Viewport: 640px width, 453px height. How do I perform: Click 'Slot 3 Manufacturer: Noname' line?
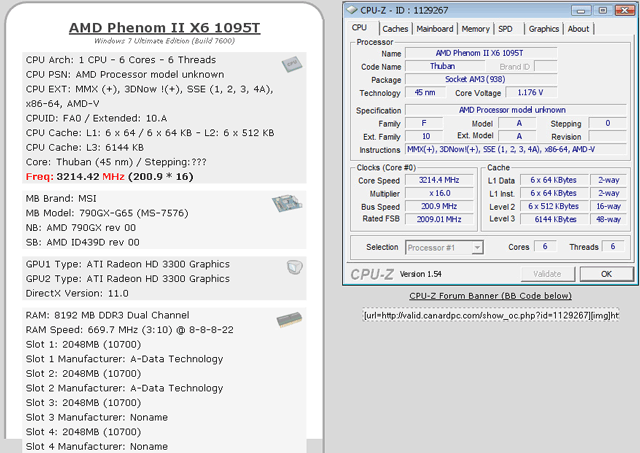coord(97,417)
